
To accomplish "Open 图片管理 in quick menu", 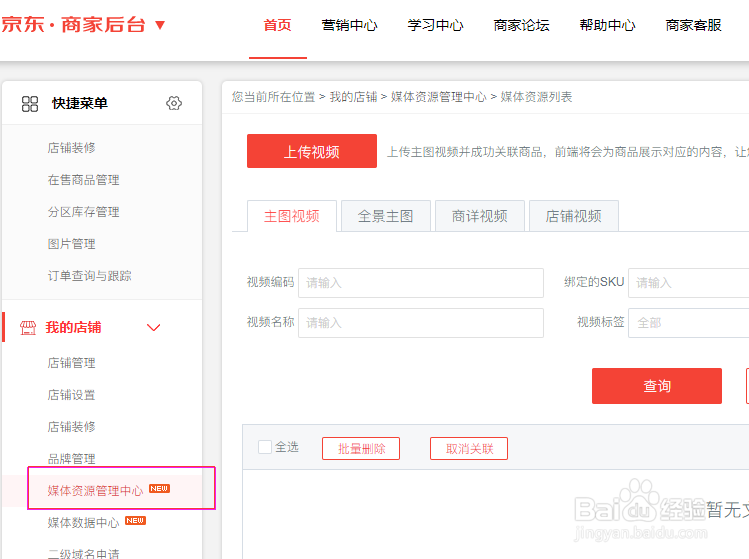I will coord(72,244).
